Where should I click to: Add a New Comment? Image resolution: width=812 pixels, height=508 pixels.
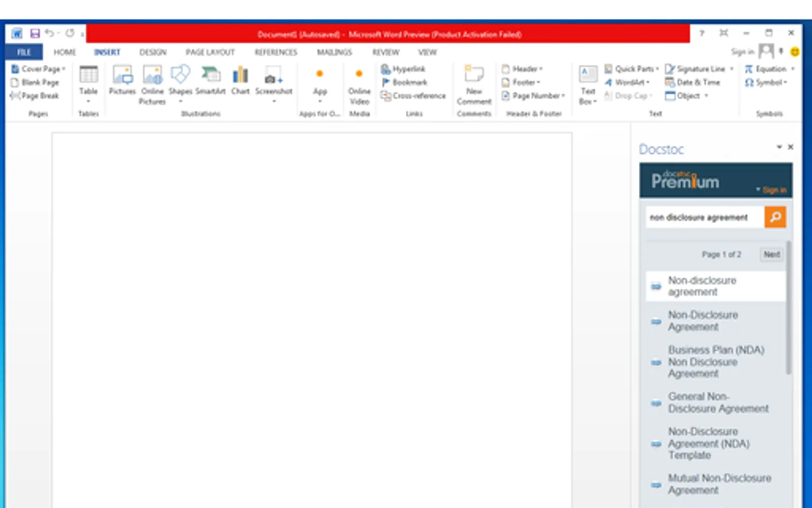tap(474, 85)
